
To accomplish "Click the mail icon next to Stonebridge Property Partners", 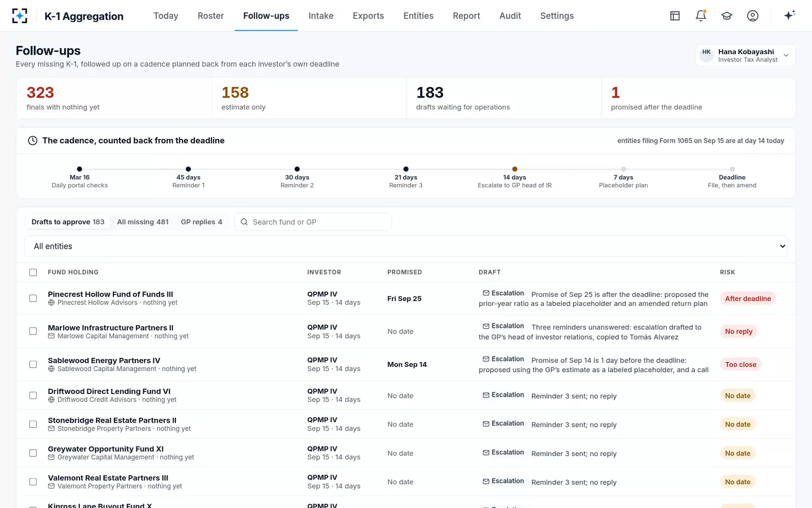I will click(51, 428).
